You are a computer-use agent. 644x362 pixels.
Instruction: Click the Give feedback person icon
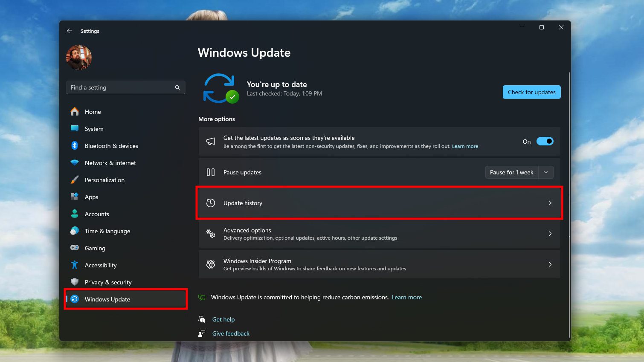click(x=202, y=333)
